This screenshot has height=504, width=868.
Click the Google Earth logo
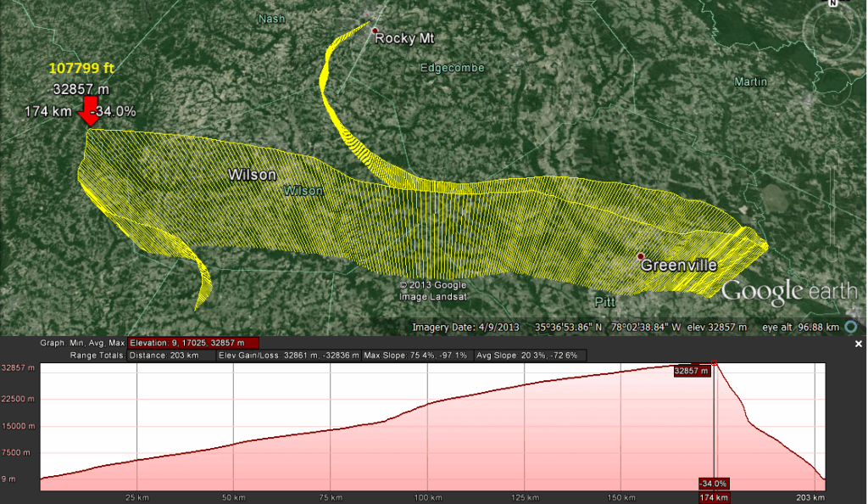(x=788, y=289)
